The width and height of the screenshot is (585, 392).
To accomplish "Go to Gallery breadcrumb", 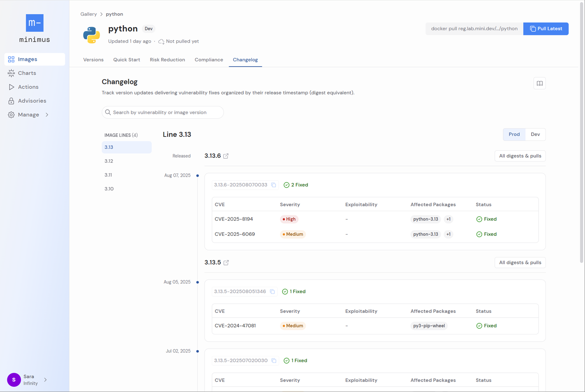I will [88, 14].
